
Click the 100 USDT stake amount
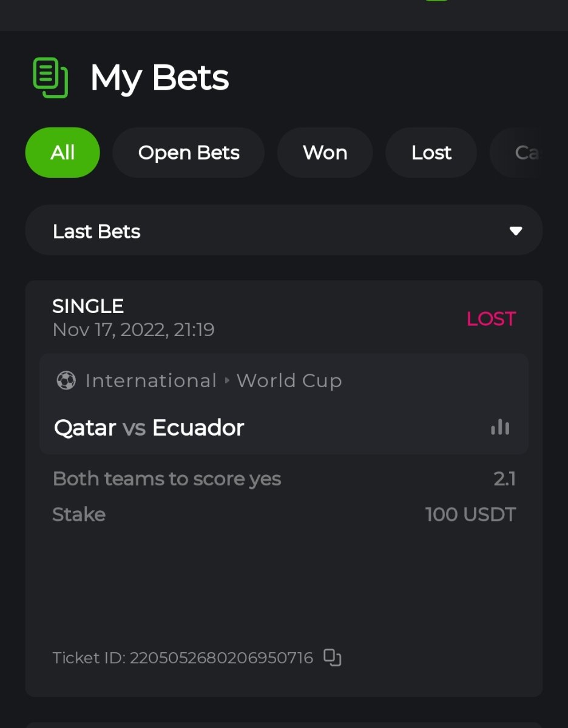pyautogui.click(x=470, y=514)
